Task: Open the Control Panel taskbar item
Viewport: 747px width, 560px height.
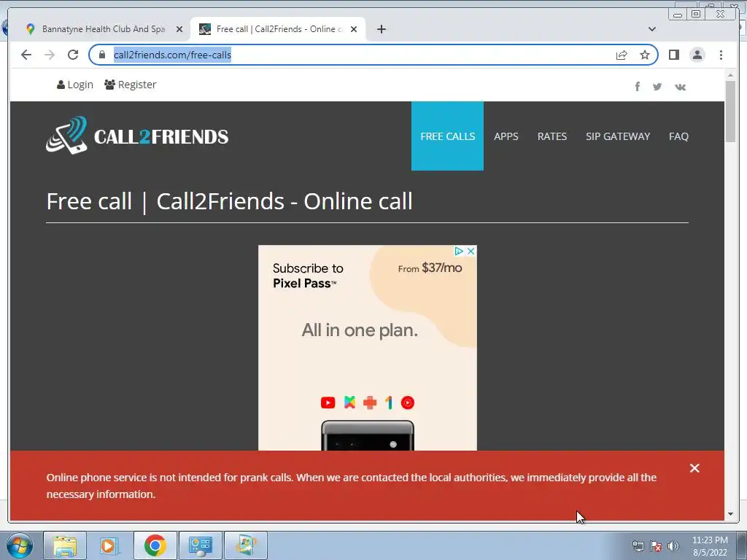Action: pyautogui.click(x=200, y=545)
